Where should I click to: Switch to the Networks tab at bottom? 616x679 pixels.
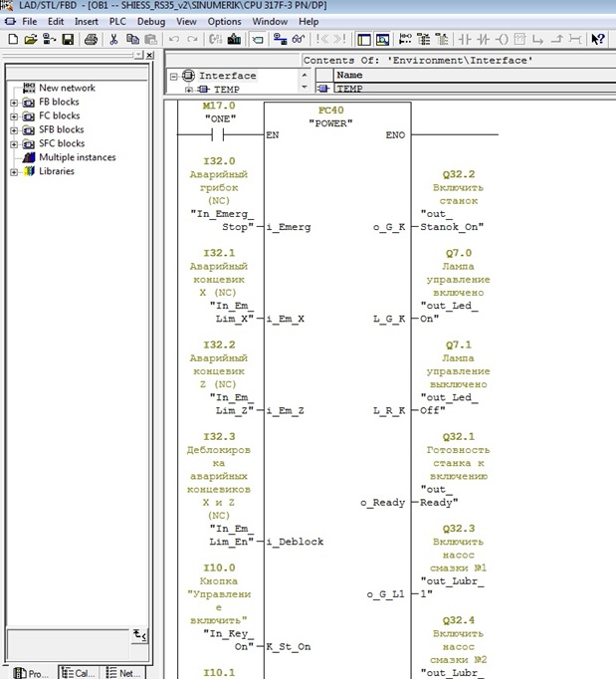(x=124, y=673)
